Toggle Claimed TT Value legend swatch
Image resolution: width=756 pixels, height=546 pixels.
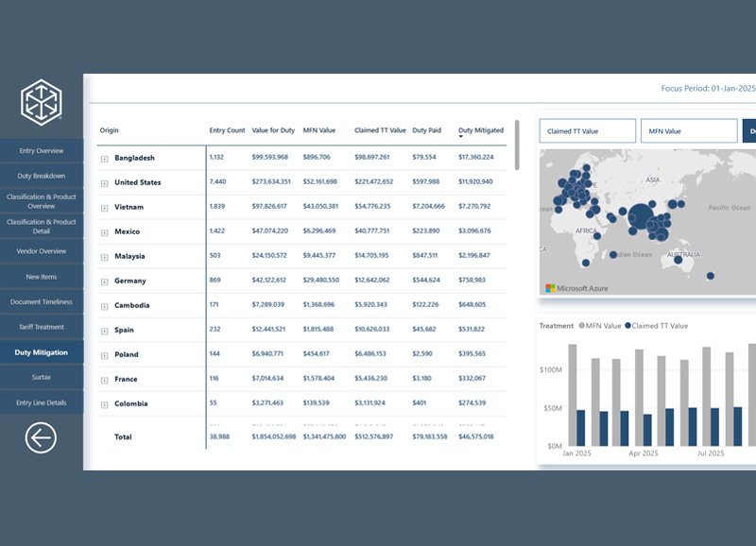point(627,326)
